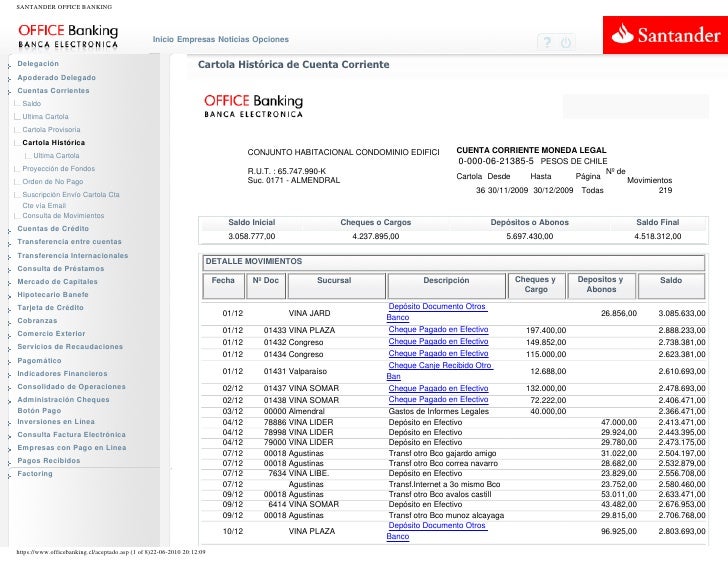This screenshot has height=563, width=728.
Task: Expand Cuentas de Crédito in the sidebar
Action: tap(53, 229)
